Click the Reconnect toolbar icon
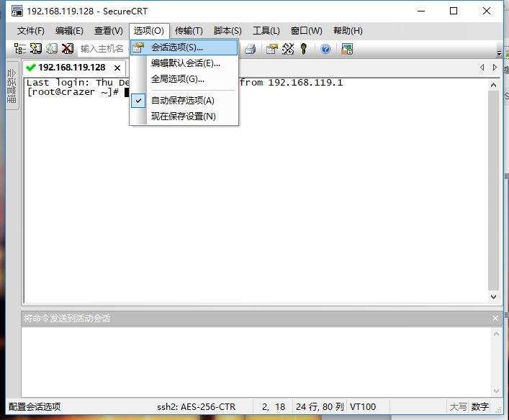This screenshot has width=509, height=420. pos(52,49)
